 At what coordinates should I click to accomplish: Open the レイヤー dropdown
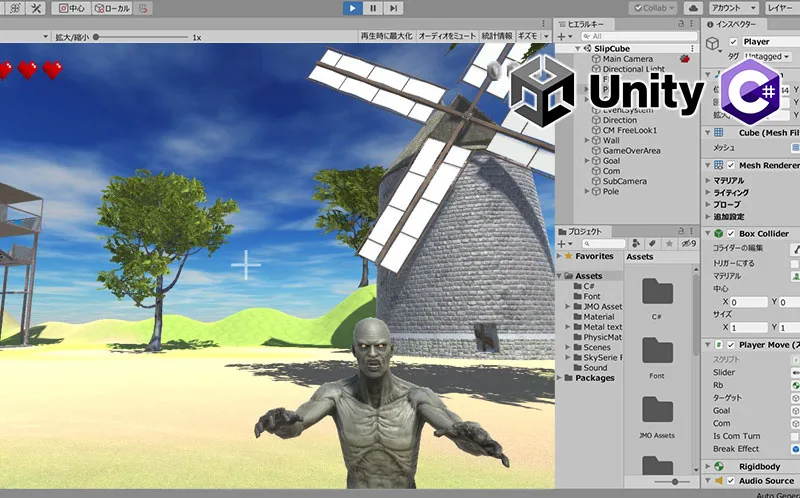[782, 8]
